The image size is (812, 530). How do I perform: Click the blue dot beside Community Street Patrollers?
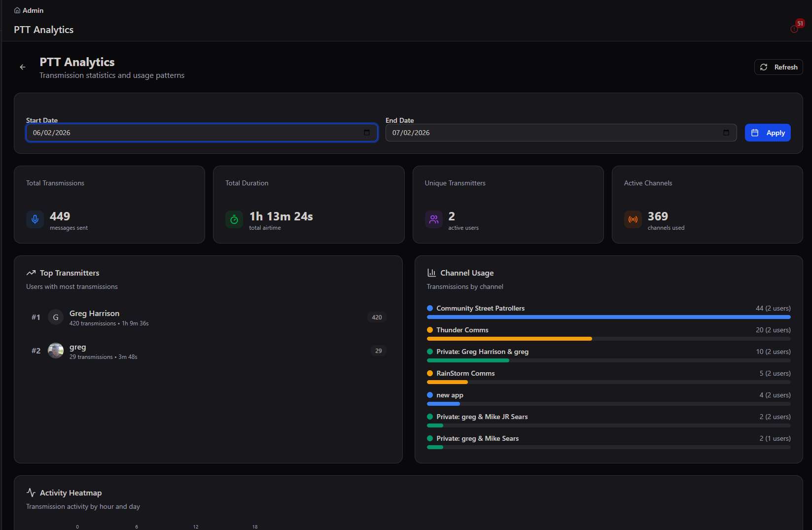point(430,308)
